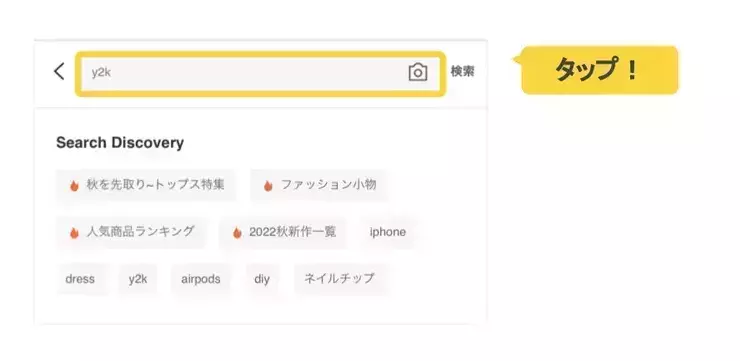Select the iphone search tag
The width and height of the screenshot is (740, 361).
pos(387,232)
